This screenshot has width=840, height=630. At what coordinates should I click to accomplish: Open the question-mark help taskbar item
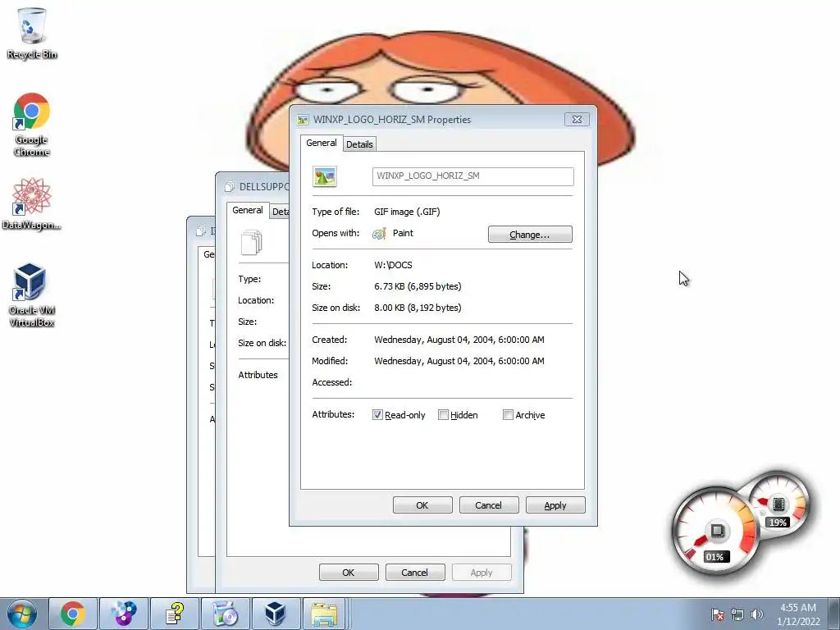[x=174, y=614]
